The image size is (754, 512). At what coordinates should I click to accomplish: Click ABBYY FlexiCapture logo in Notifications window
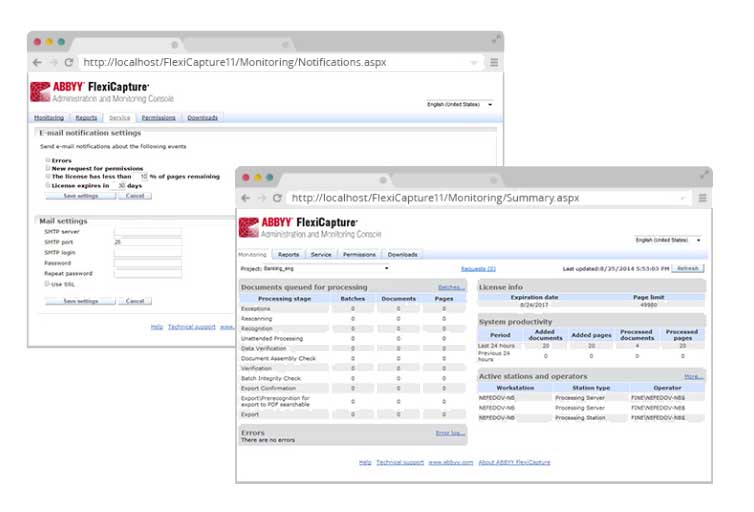(x=101, y=92)
